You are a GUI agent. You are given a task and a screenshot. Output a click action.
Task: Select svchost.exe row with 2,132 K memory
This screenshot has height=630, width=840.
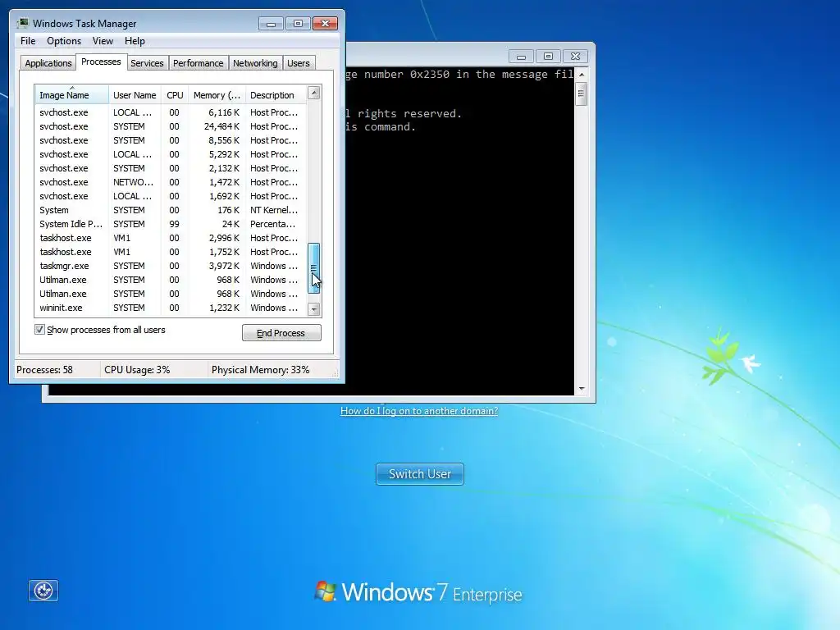click(171, 168)
